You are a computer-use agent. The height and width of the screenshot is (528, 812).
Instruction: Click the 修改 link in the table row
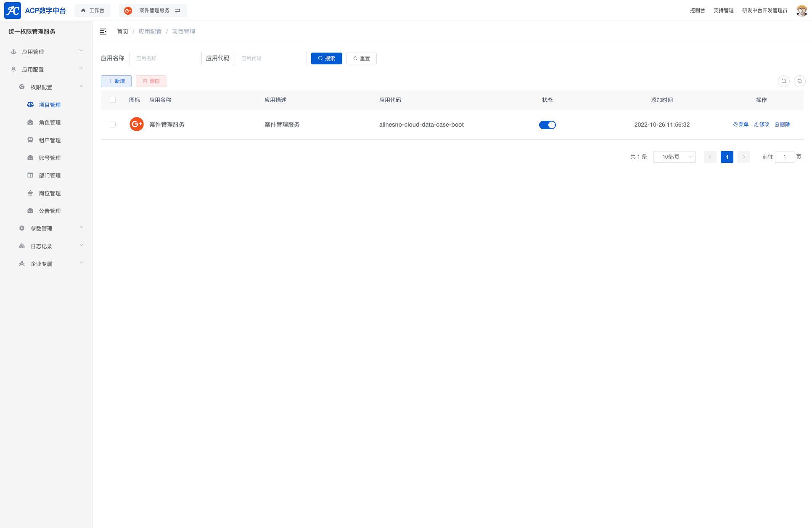[762, 125]
